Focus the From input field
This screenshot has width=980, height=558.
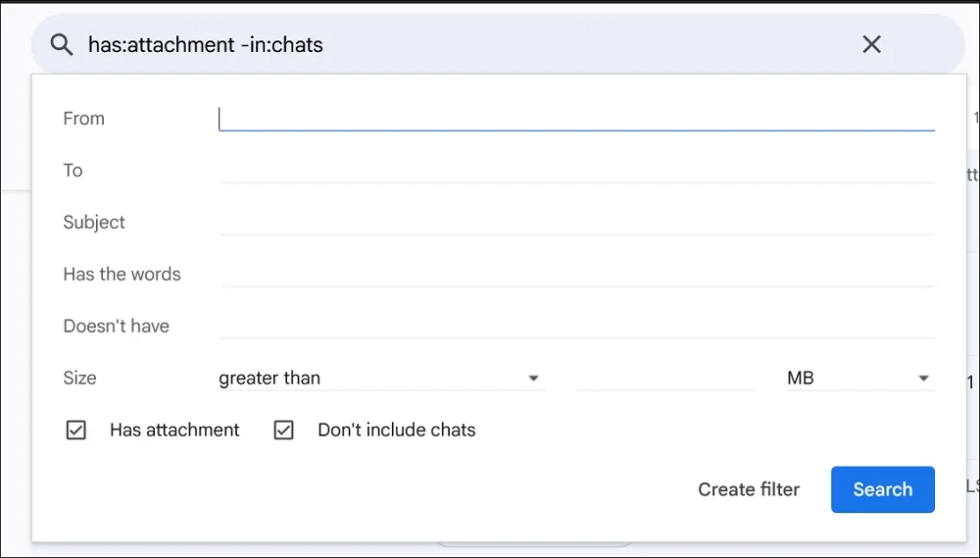(x=576, y=119)
